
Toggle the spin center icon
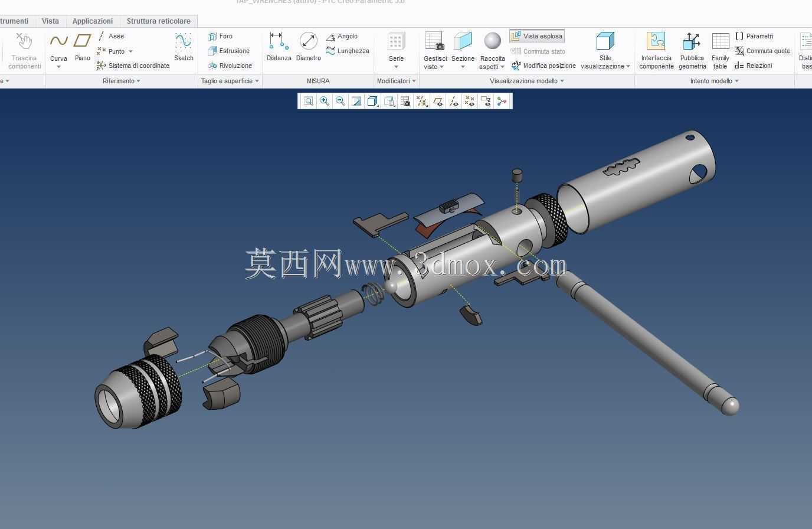[x=502, y=102]
